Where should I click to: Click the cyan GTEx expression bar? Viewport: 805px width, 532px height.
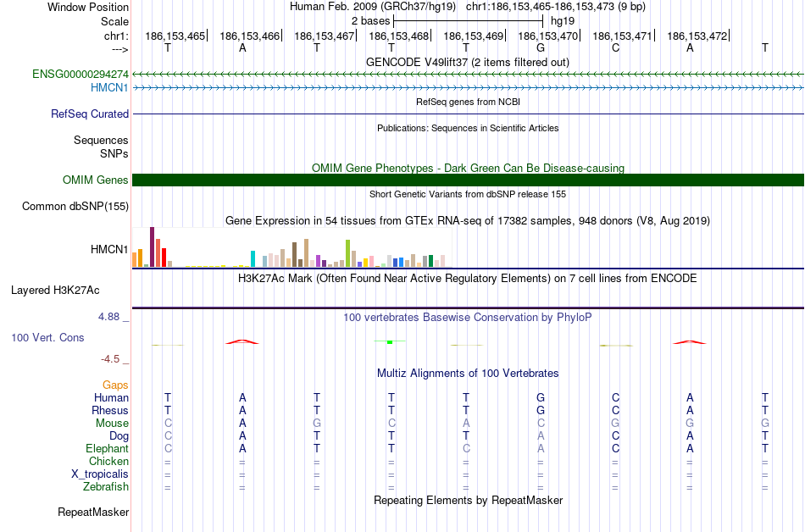coord(253,258)
